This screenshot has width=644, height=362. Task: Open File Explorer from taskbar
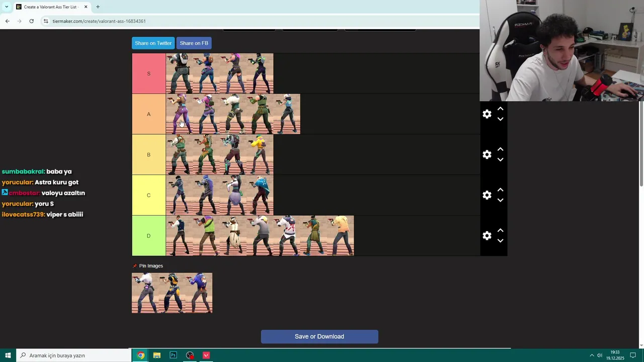pos(157,355)
